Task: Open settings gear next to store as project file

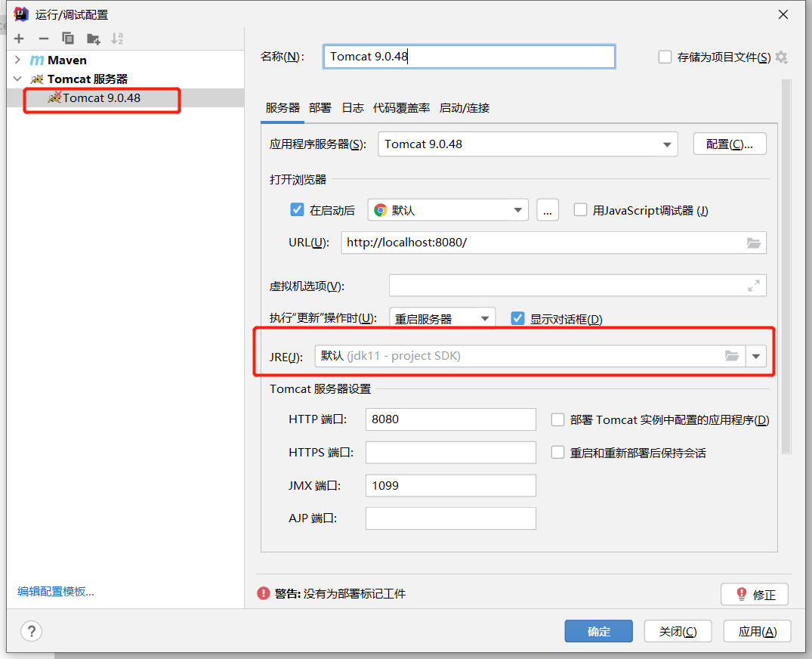Action: [782, 57]
